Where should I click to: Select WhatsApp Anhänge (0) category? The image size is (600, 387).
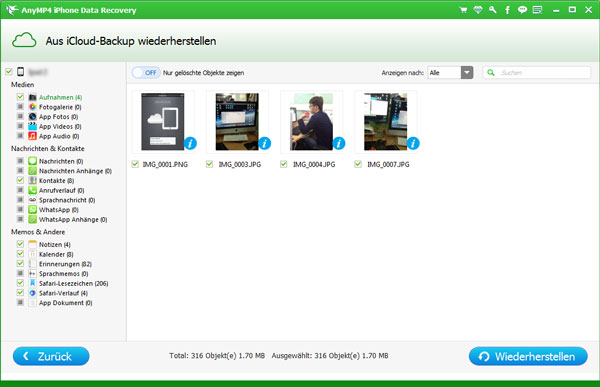pyautogui.click(x=73, y=220)
